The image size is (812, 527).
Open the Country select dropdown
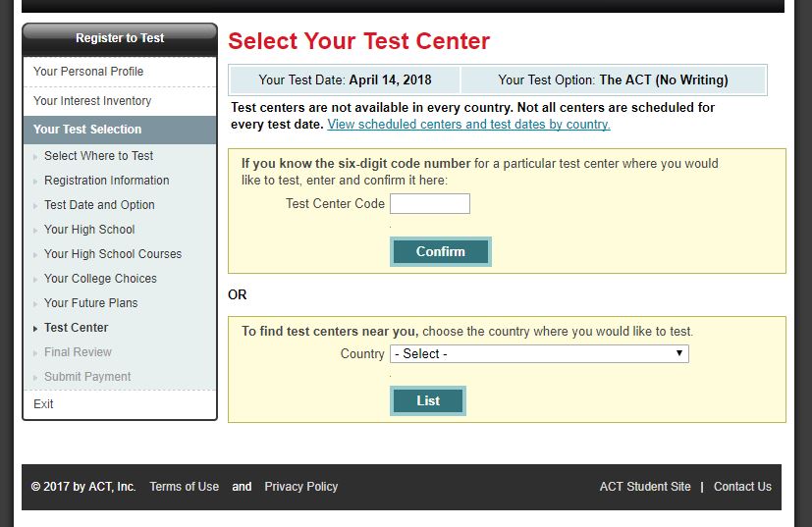point(539,354)
